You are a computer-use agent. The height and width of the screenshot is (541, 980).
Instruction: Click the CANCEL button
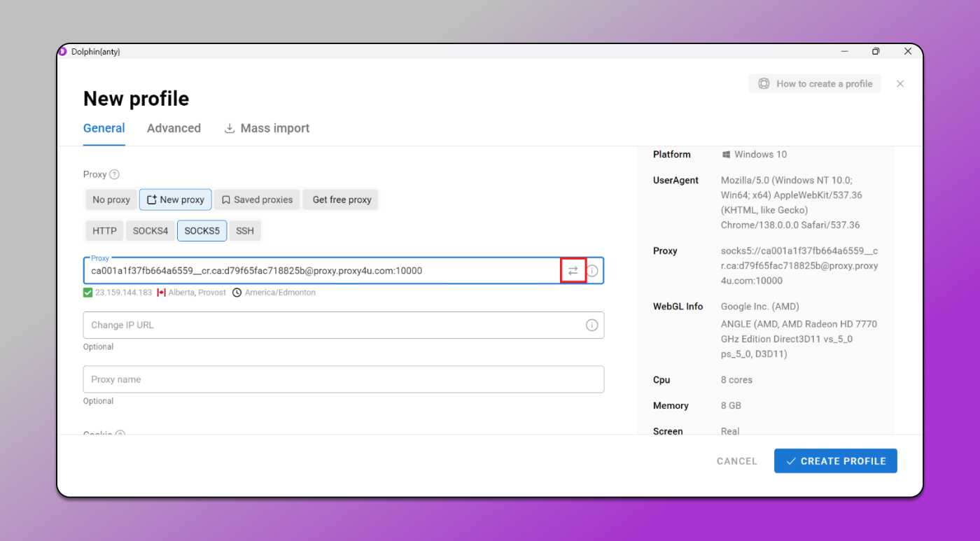coord(737,461)
